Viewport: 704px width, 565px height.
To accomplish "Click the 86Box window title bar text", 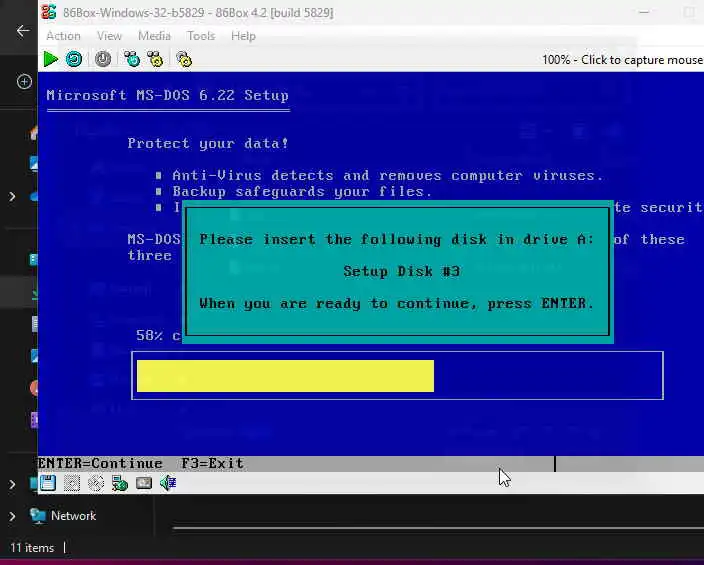I will pyautogui.click(x=198, y=13).
